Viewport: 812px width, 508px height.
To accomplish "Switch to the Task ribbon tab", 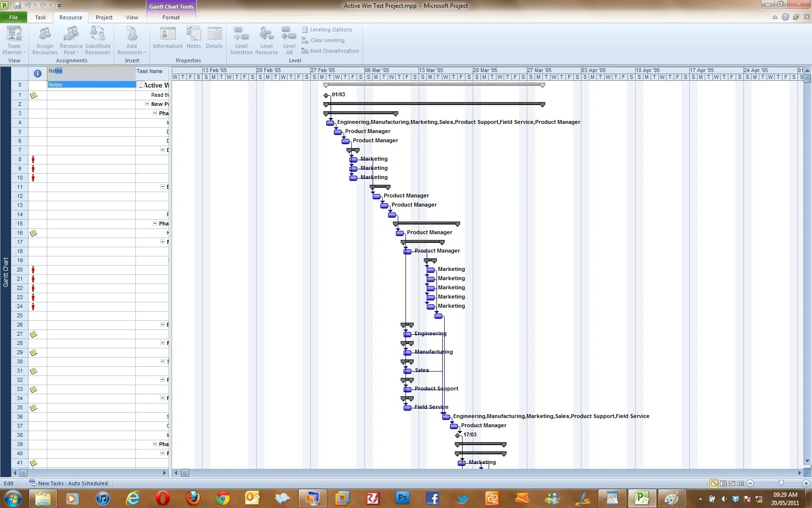I will coord(40,17).
